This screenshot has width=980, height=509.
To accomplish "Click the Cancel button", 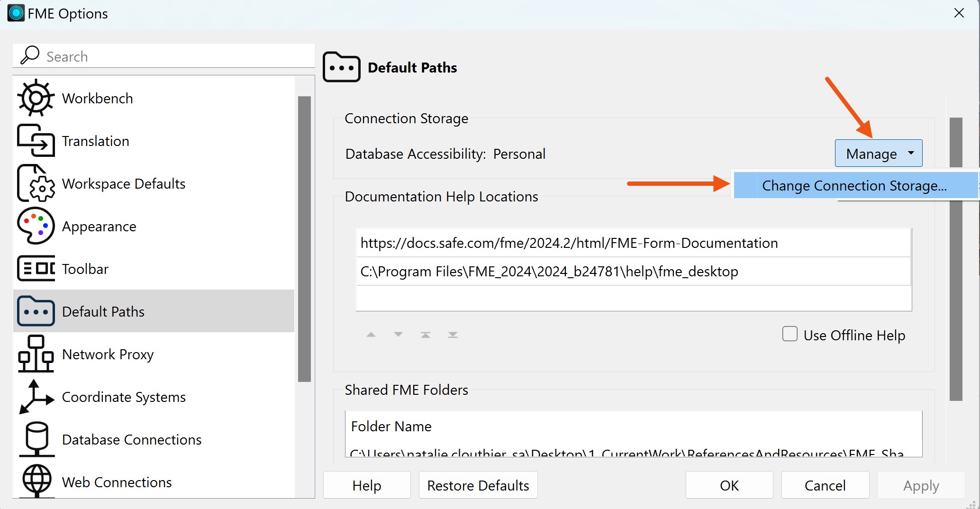I will [825, 485].
